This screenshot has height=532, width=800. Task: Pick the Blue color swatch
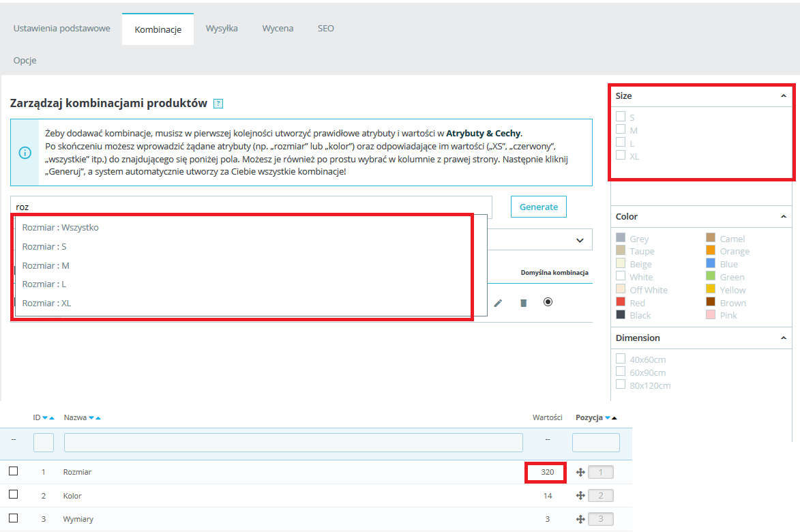(711, 263)
